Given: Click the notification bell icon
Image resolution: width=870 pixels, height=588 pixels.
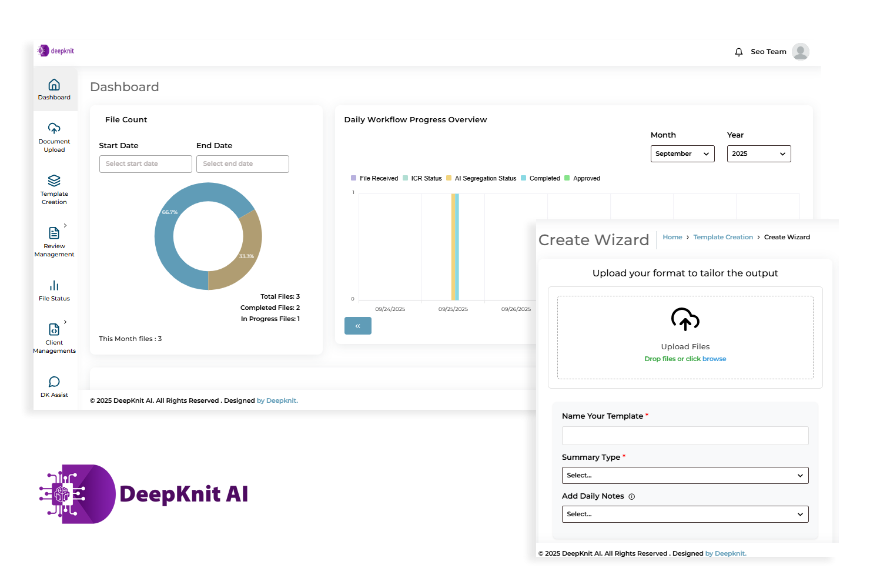Looking at the screenshot, I should point(739,52).
